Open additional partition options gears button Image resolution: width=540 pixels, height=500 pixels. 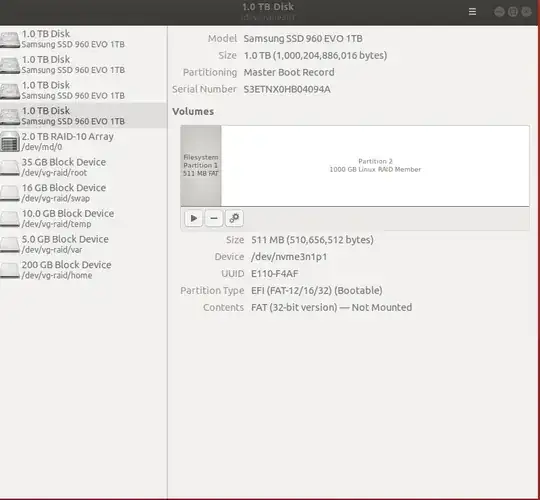tap(234, 218)
